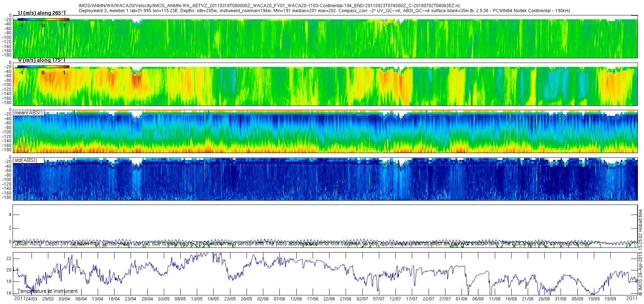
Task: Click the 12/07 date tick label
Action: (395, 299)
